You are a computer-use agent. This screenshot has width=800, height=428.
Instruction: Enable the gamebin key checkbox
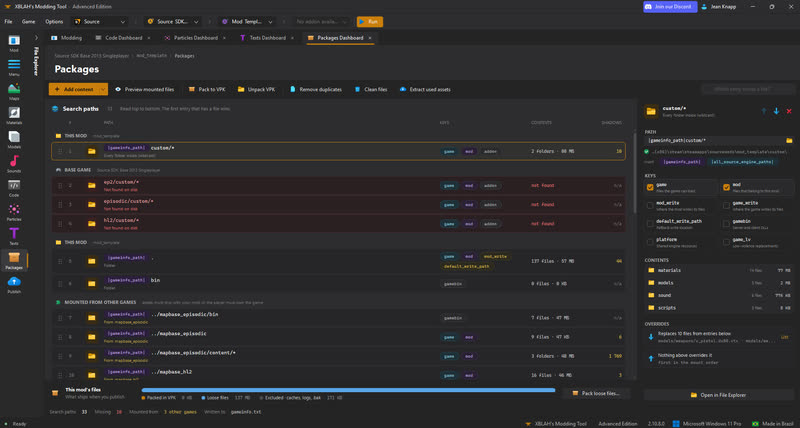pyautogui.click(x=726, y=224)
